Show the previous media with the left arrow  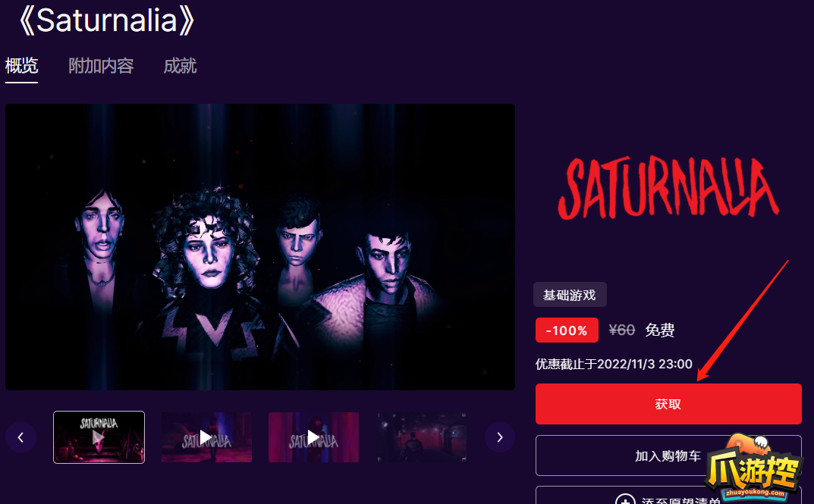pos(20,437)
